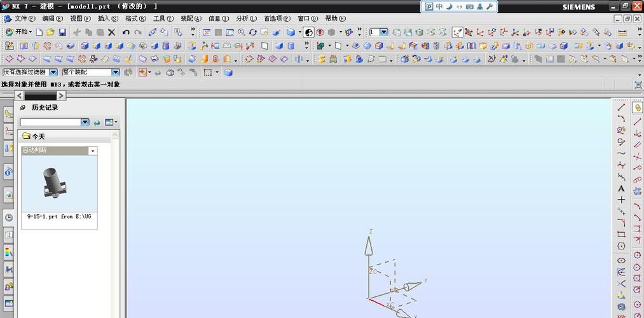This screenshot has width=644, height=318.
Task: Open the selection filter dropdown (没有选择过滤器)
Action: click(x=53, y=73)
